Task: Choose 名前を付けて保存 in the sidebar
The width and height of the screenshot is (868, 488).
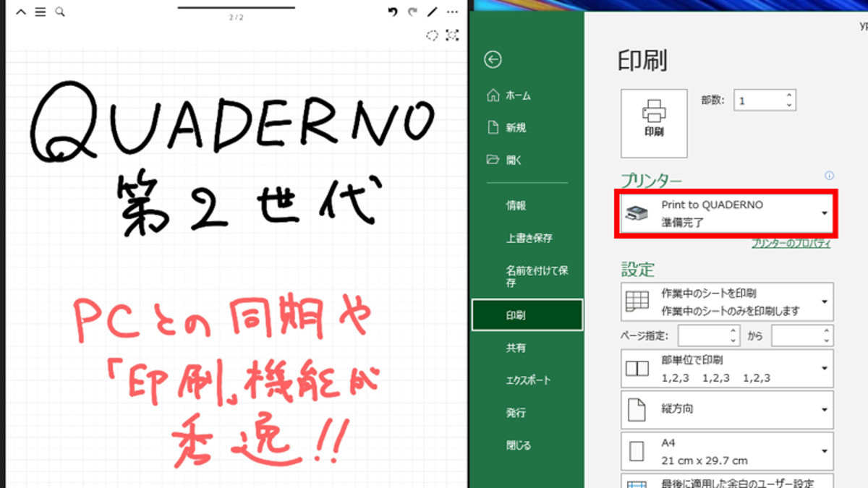Action: coord(527,276)
